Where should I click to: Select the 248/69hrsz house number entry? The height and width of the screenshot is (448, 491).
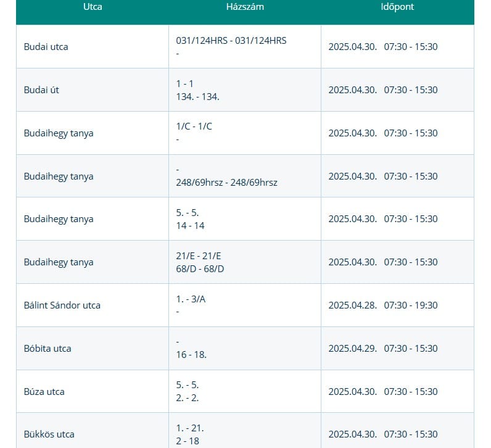tap(226, 183)
